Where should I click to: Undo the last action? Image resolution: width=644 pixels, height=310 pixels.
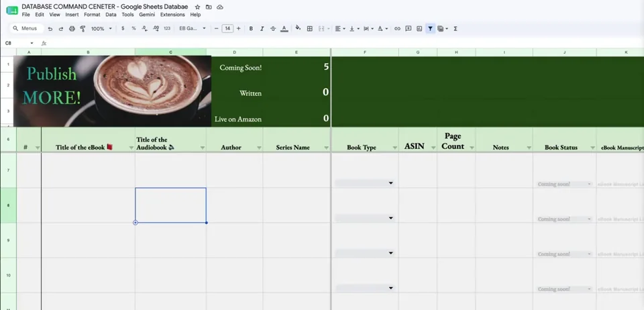[x=50, y=29]
